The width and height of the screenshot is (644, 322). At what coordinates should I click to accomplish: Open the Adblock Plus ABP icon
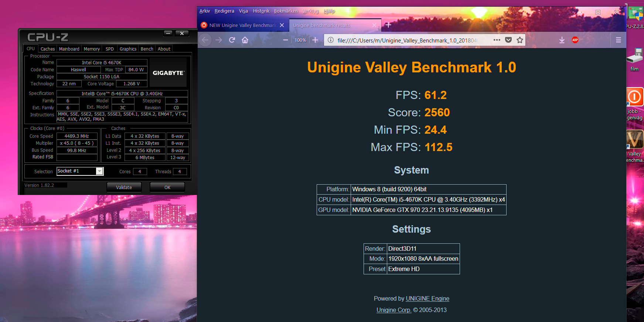tap(575, 40)
